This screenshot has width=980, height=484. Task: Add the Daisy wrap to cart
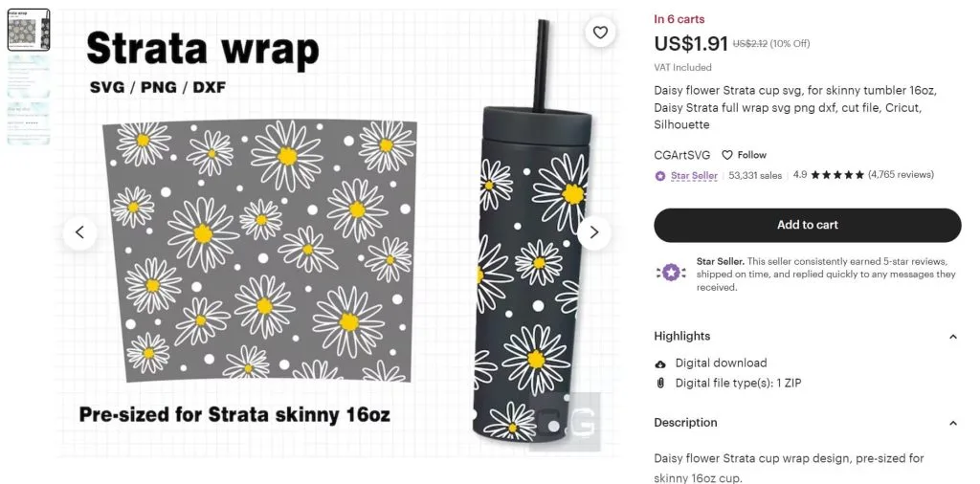coord(808,225)
